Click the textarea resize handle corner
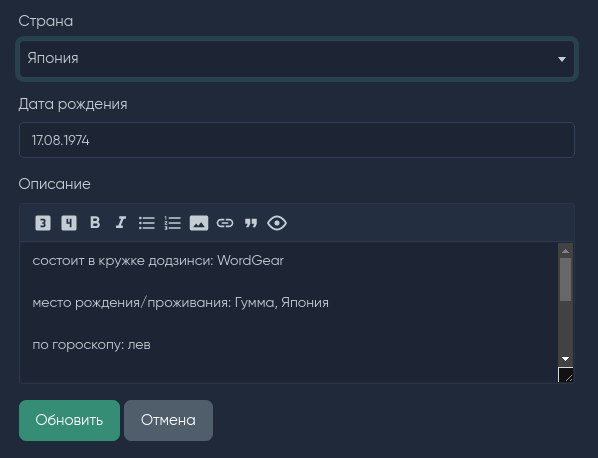598x458 pixels. pos(566,374)
